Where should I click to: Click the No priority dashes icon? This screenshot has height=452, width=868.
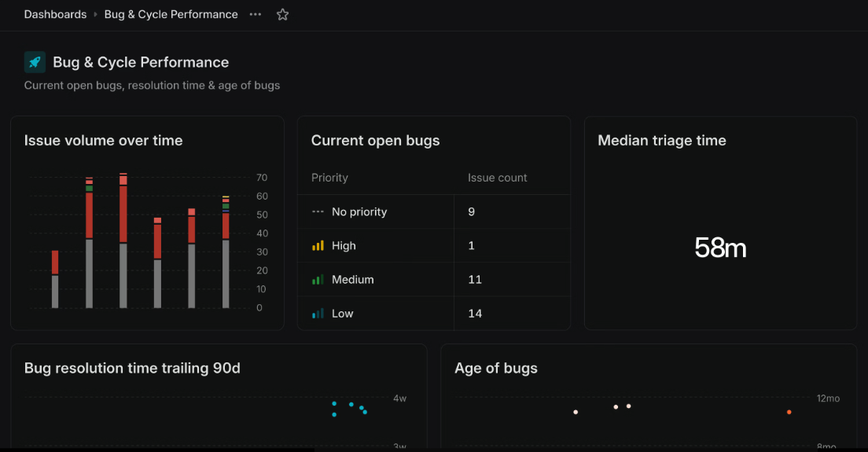(x=318, y=211)
